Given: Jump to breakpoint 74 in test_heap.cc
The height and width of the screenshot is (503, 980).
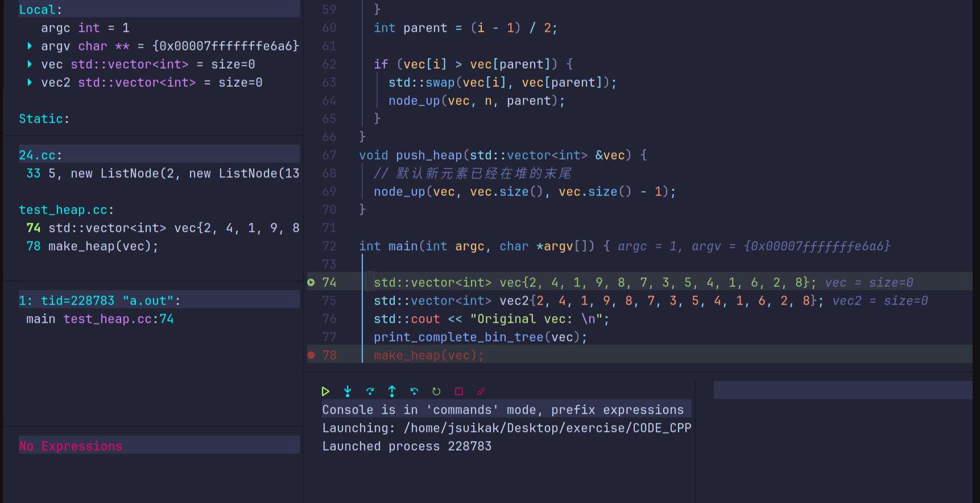Looking at the screenshot, I should point(163,228).
